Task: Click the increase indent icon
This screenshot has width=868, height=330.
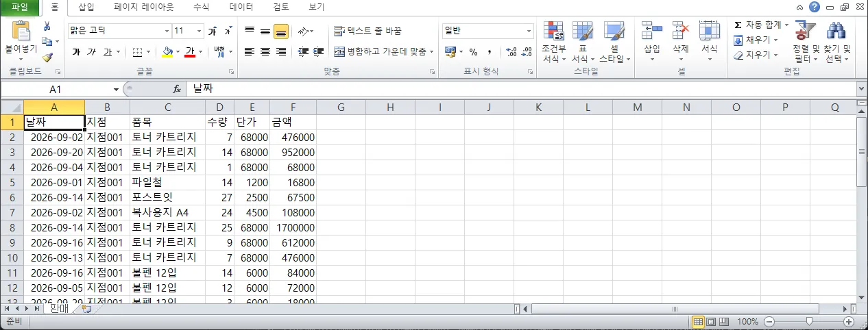Action: pos(318,52)
